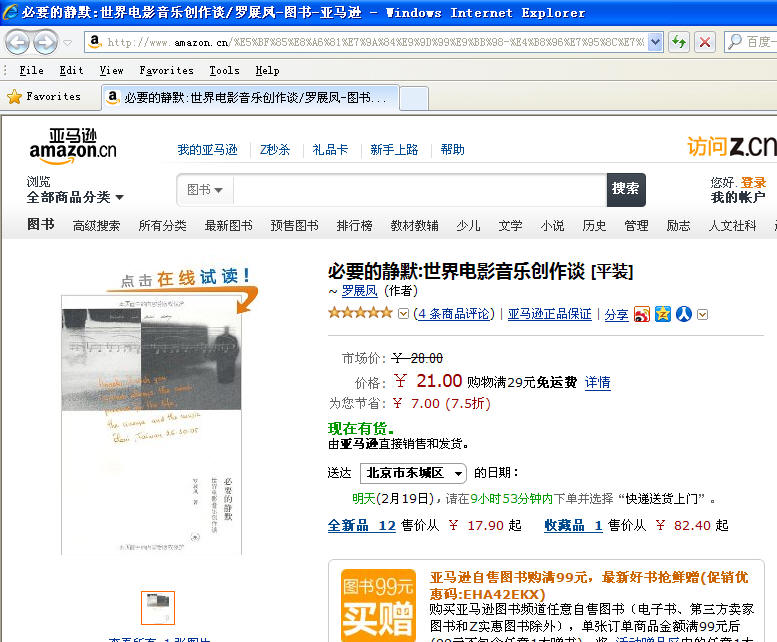Open the 北京市东城区 delivery region dropdown

click(x=413, y=473)
